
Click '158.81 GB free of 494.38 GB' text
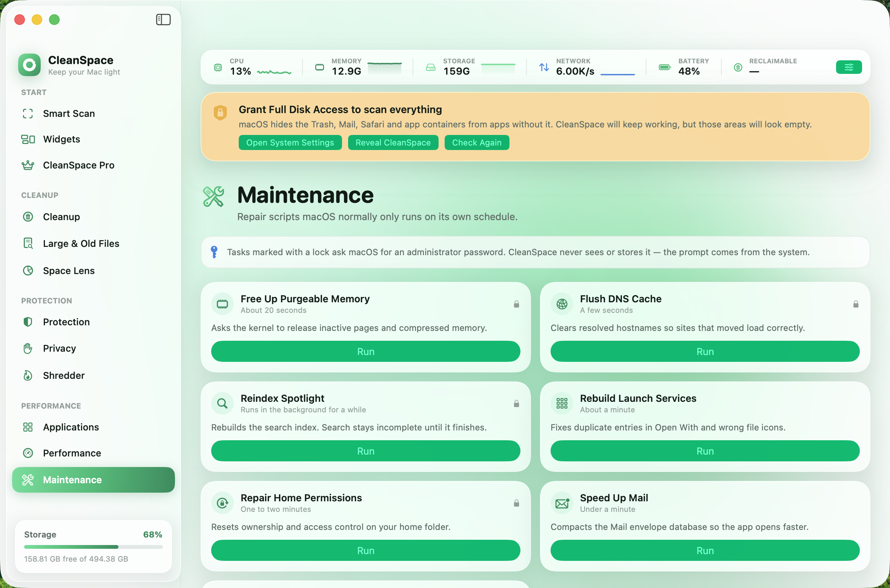tap(76, 559)
